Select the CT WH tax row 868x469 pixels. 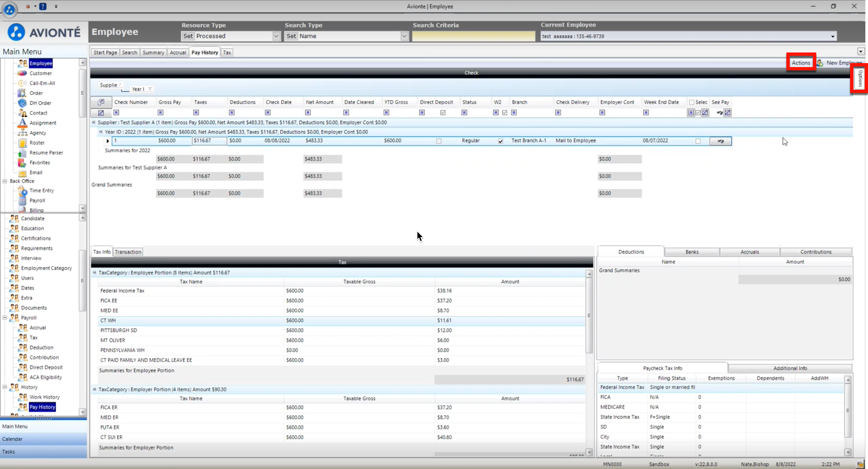pyautogui.click(x=341, y=320)
